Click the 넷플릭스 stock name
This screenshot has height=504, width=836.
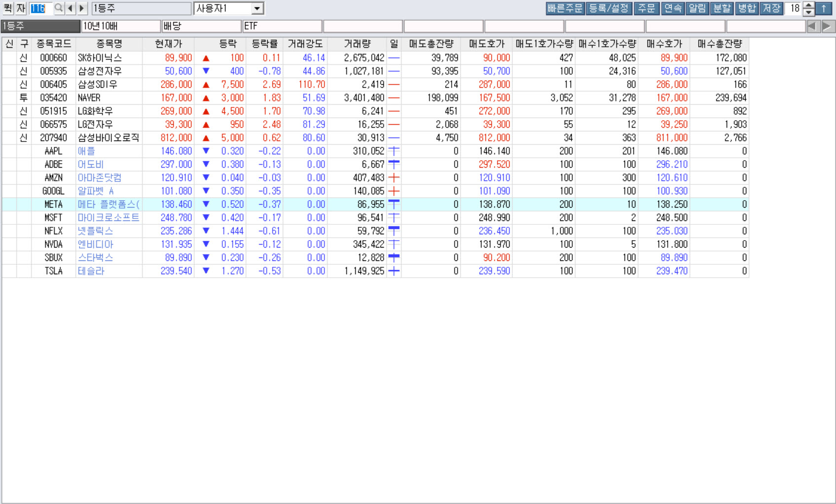(x=95, y=231)
